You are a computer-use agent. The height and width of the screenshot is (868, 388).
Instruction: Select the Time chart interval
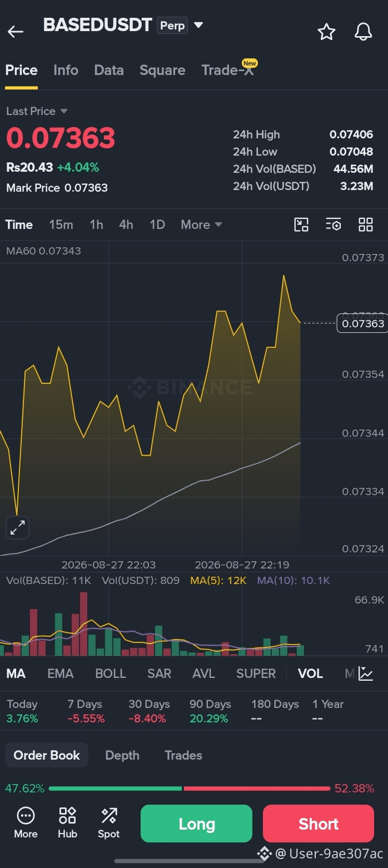tap(19, 225)
